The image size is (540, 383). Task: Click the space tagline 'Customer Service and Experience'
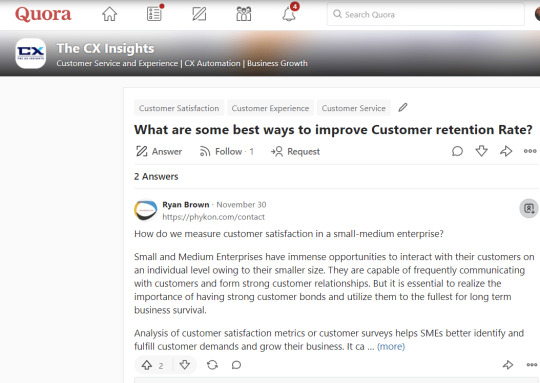(117, 63)
